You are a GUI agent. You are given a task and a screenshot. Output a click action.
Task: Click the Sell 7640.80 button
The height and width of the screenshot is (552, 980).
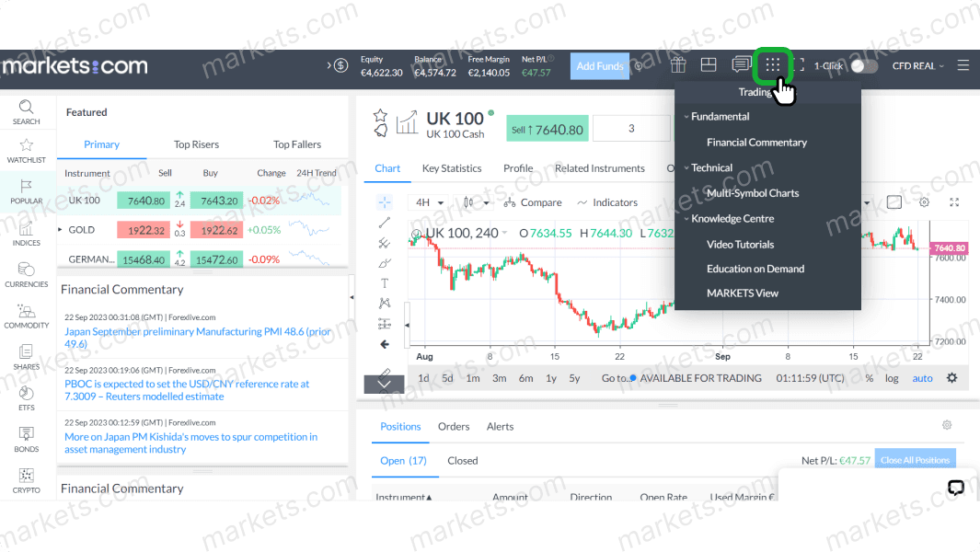coord(547,130)
